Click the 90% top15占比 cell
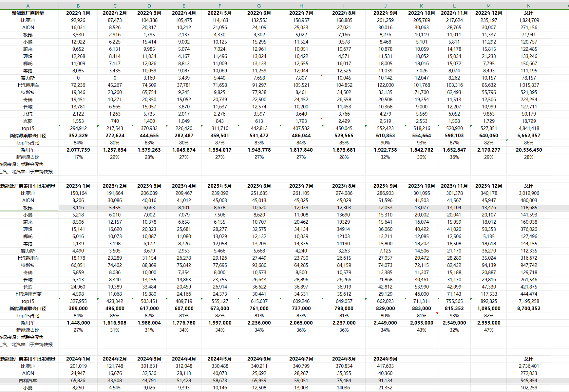Image resolution: width=569 pixels, height=392 pixels. pyautogui.click(x=386, y=143)
